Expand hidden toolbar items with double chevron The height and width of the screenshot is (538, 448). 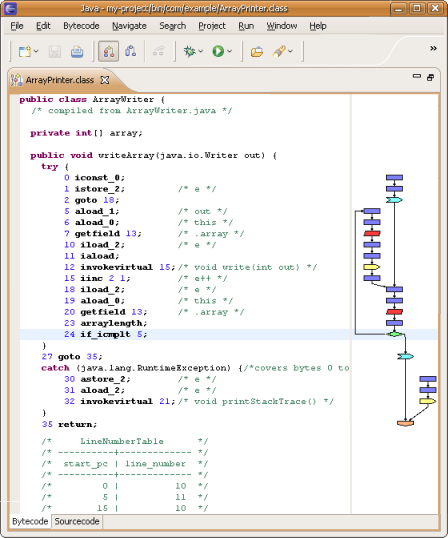tap(433, 48)
